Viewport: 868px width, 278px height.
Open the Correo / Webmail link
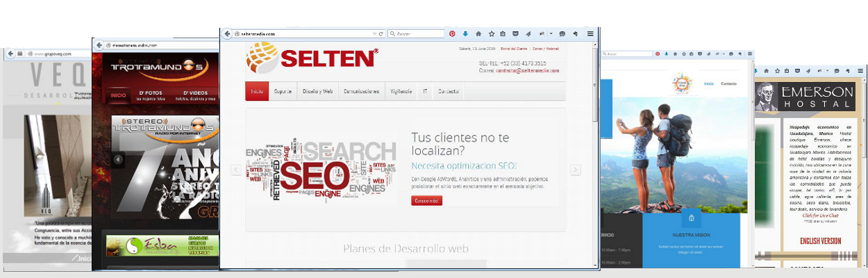click(545, 49)
